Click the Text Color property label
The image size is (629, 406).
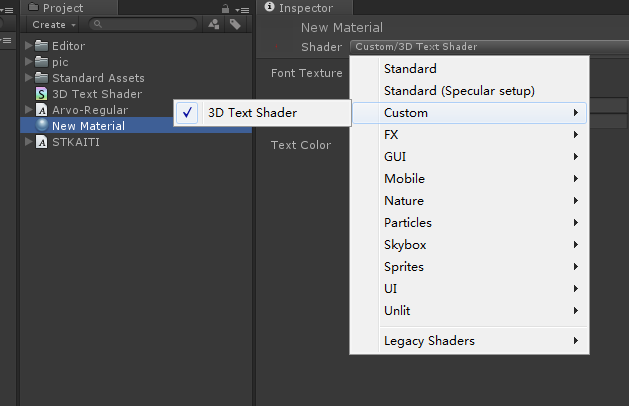click(x=301, y=145)
